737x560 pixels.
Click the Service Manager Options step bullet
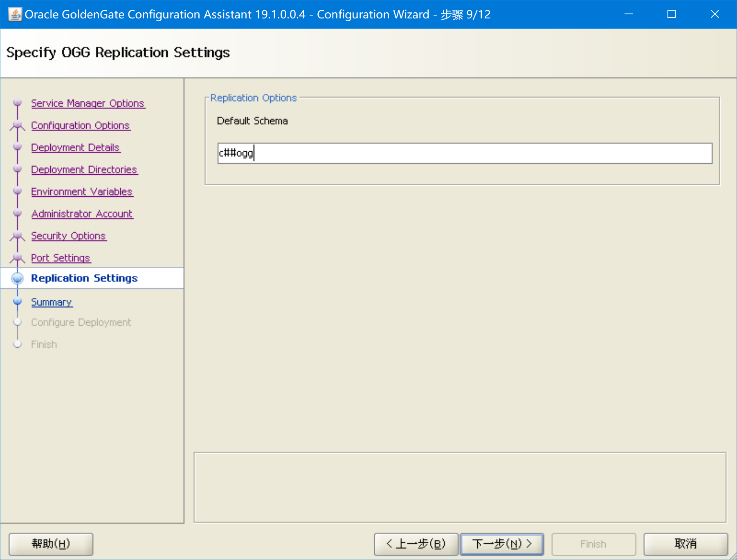coord(17,102)
